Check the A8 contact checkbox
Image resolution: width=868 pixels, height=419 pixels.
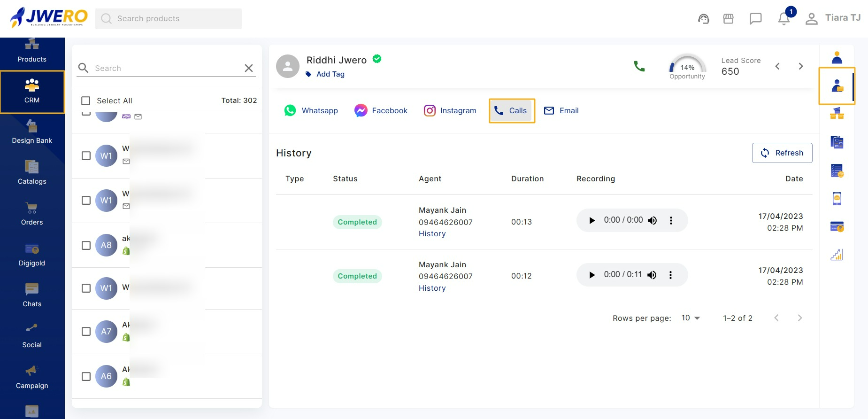[x=86, y=245]
